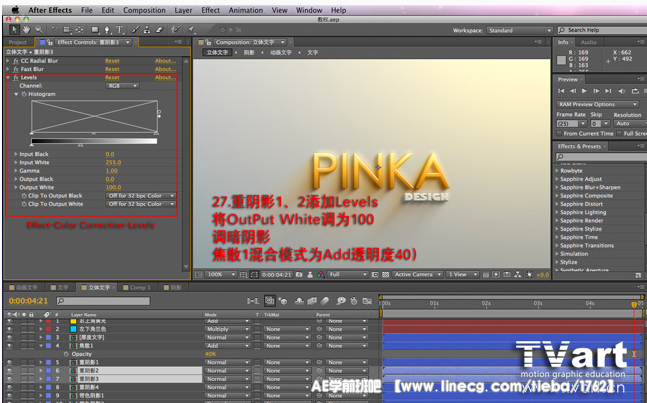Open the Apple menu
The height and width of the screenshot is (403, 647).
[x=15, y=10]
